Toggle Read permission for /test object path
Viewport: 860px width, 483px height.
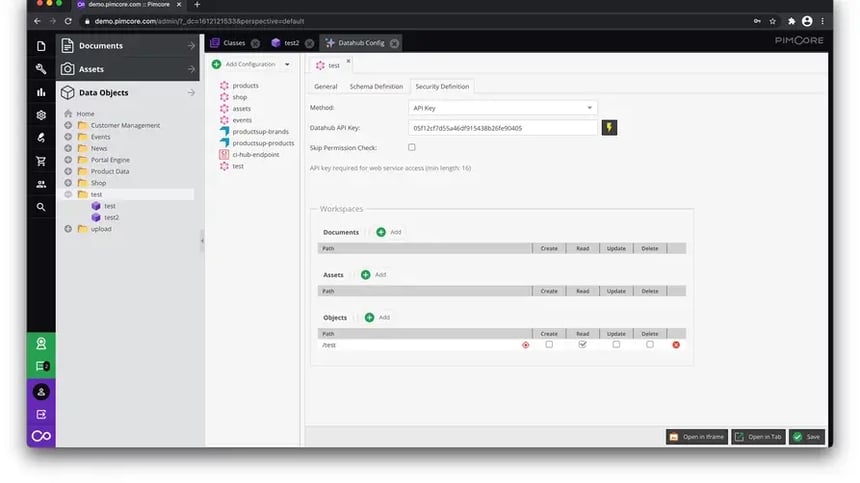pos(582,344)
